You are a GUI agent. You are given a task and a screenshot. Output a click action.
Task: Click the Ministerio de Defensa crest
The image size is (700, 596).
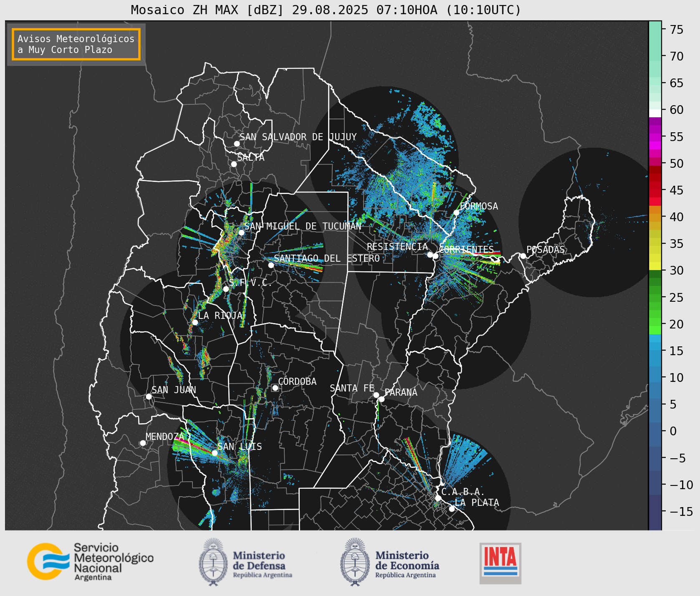pyautogui.click(x=214, y=562)
